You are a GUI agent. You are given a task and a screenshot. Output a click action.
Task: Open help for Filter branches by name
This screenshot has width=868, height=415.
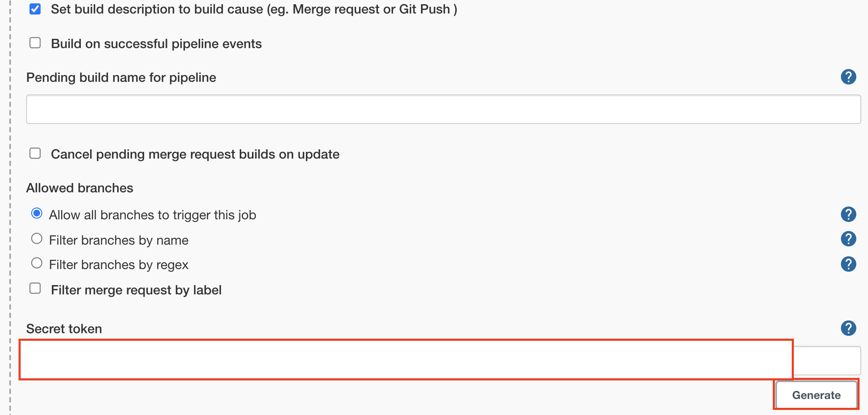(848, 239)
